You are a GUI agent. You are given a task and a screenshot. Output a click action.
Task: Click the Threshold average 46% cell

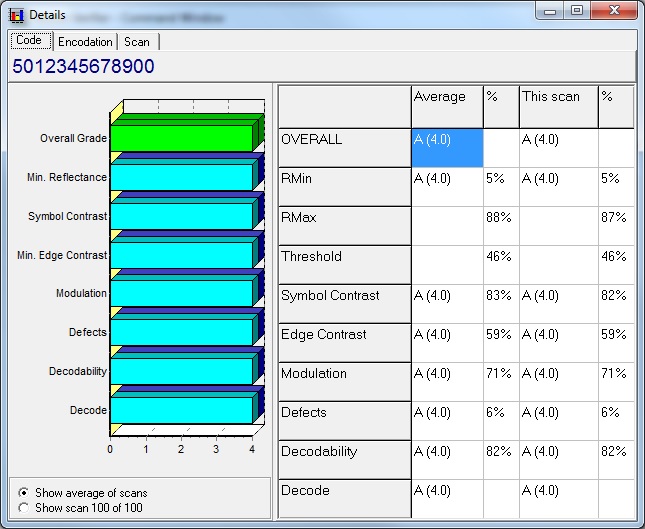click(x=501, y=265)
